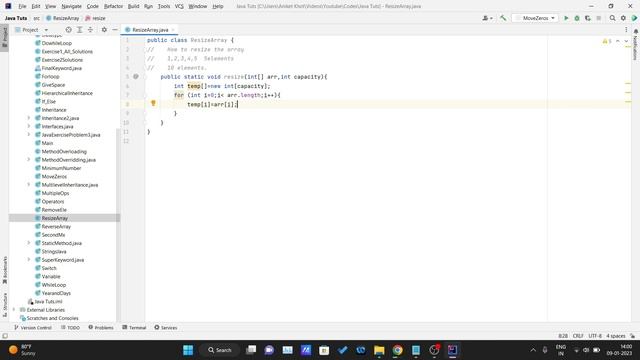
Task: Collapse all in Project panel toolbar
Action: click(91, 30)
